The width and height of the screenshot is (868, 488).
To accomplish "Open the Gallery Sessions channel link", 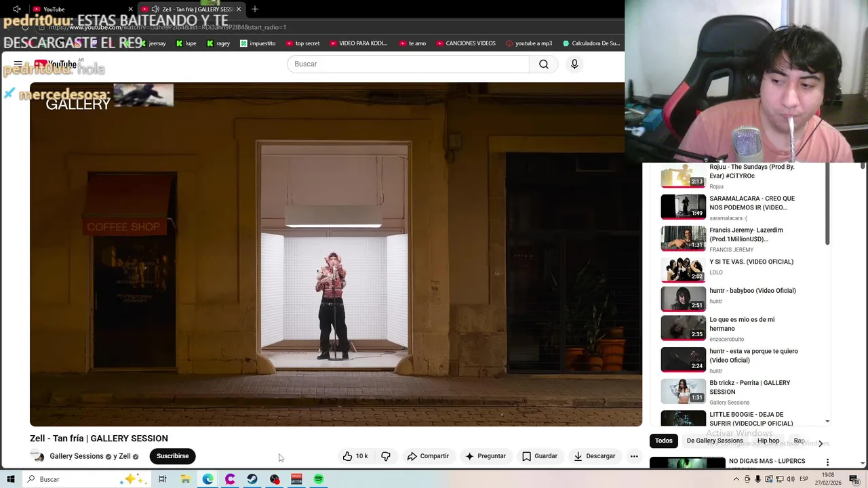I will click(77, 456).
